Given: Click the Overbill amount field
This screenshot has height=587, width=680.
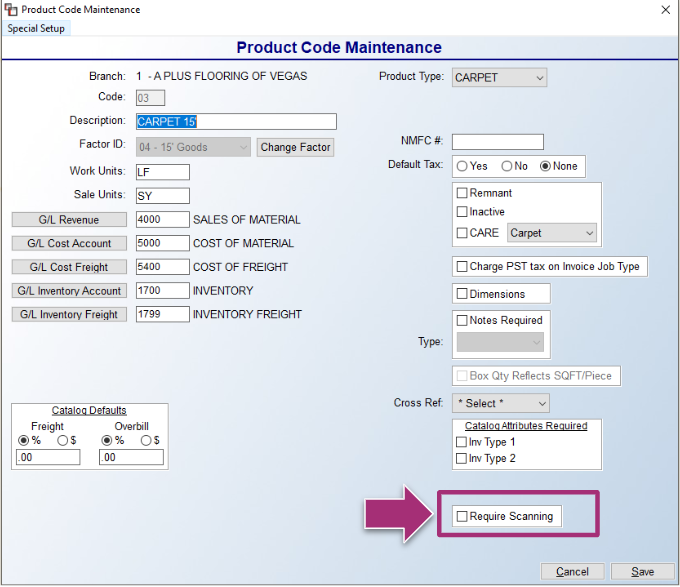Looking at the screenshot, I should coord(131,457).
